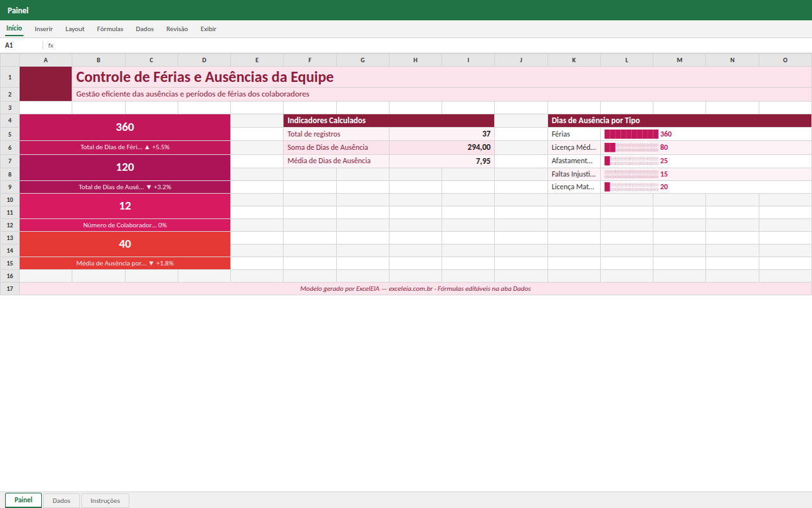Select row 16 header
Screen dimensions: 812x508
pyautogui.click(x=10, y=276)
